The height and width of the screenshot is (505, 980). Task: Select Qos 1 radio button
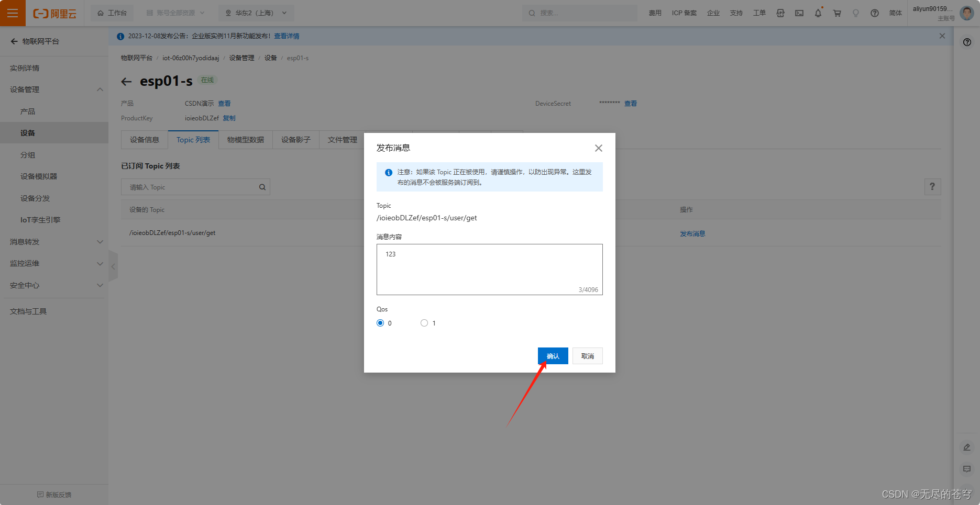click(424, 323)
